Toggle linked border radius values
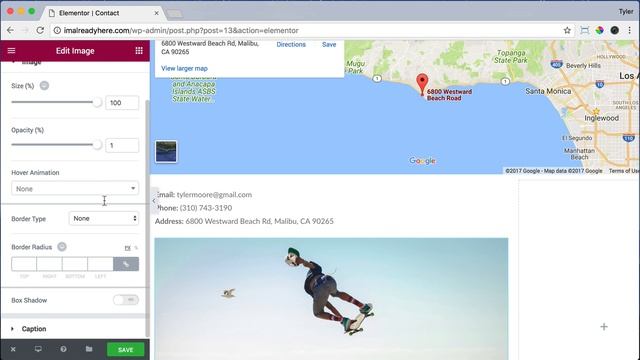 pyautogui.click(x=126, y=264)
